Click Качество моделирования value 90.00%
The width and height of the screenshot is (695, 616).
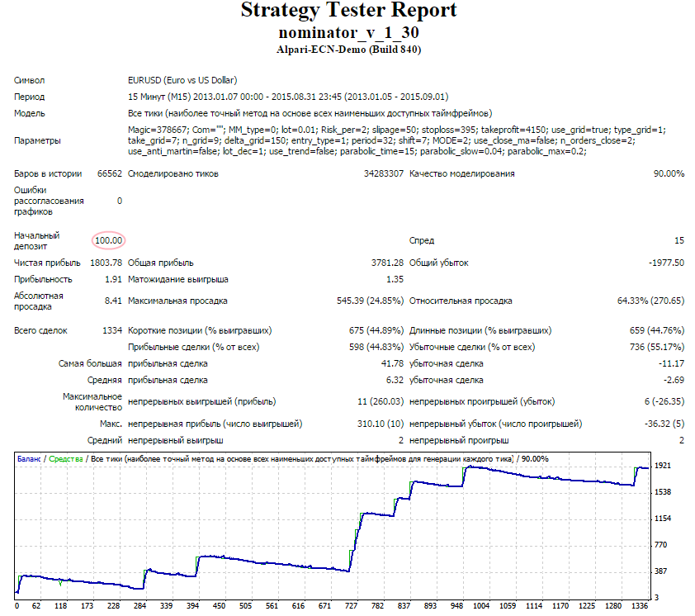click(669, 173)
